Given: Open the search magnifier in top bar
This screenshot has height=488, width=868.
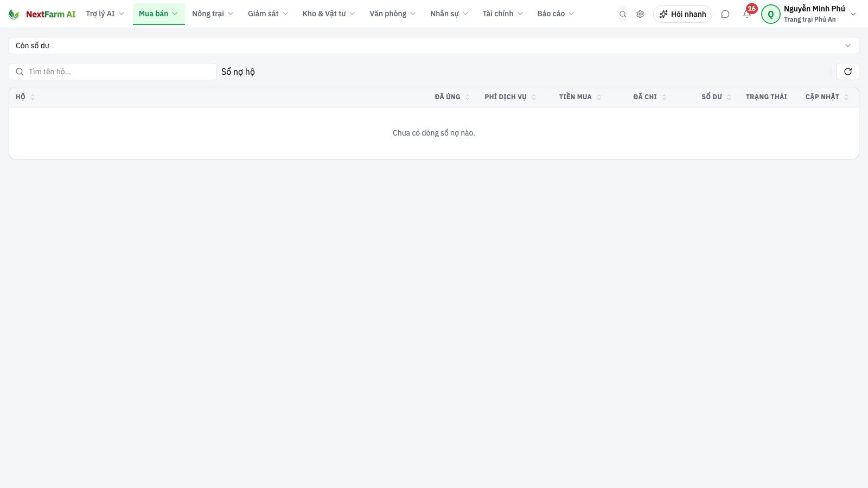Looking at the screenshot, I should (x=623, y=14).
